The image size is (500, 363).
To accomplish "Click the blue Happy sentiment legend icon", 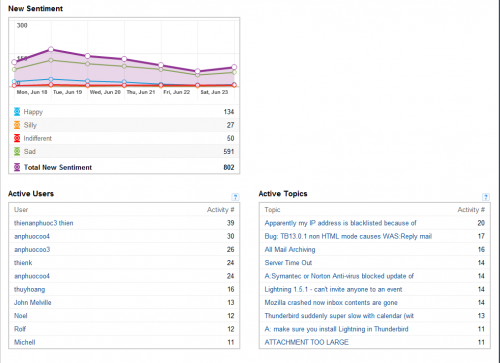I will 17,112.
